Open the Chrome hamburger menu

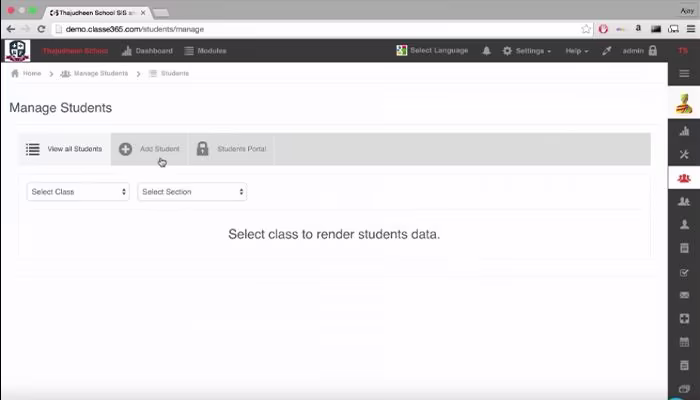(x=691, y=29)
